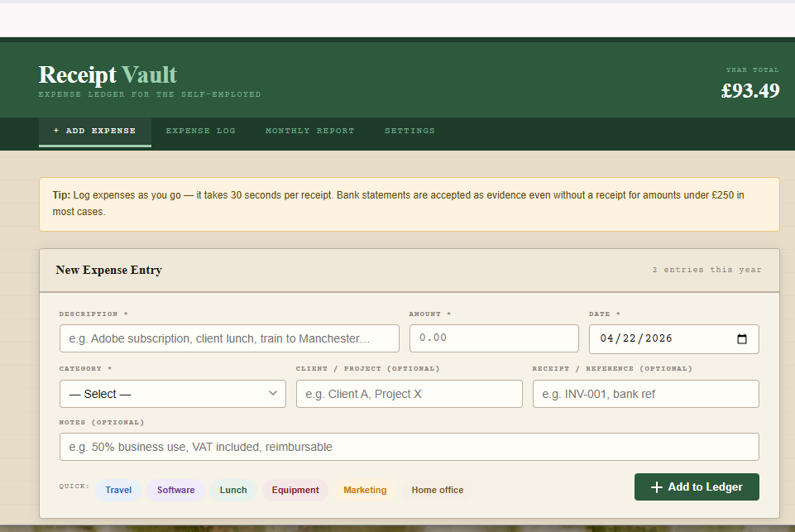This screenshot has height=532, width=795.
Task: Expand the Category select dropdown
Action: [172, 394]
